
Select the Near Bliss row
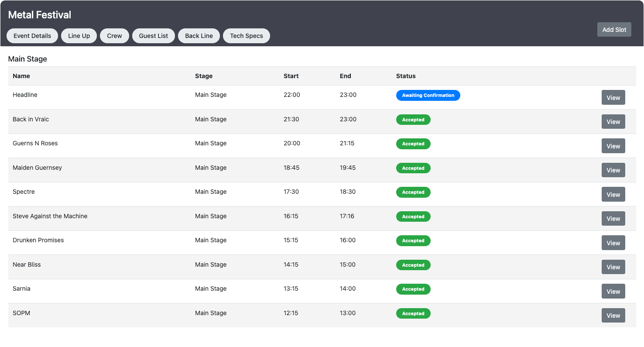pos(27,265)
